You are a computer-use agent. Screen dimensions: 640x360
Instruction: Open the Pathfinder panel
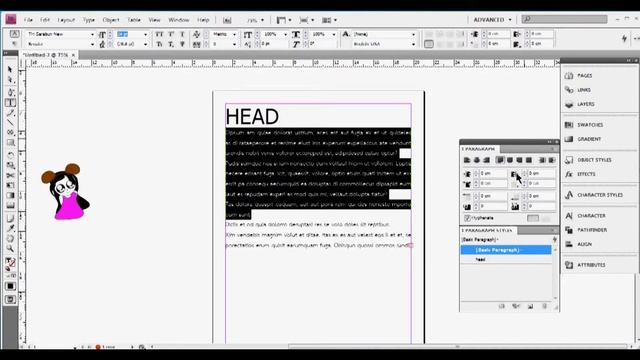tap(586, 230)
